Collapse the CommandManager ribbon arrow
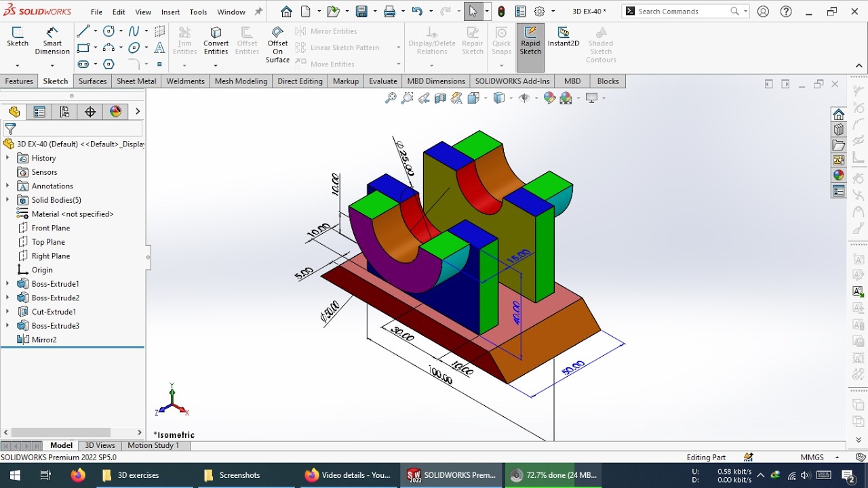The height and width of the screenshot is (488, 868). point(859,66)
